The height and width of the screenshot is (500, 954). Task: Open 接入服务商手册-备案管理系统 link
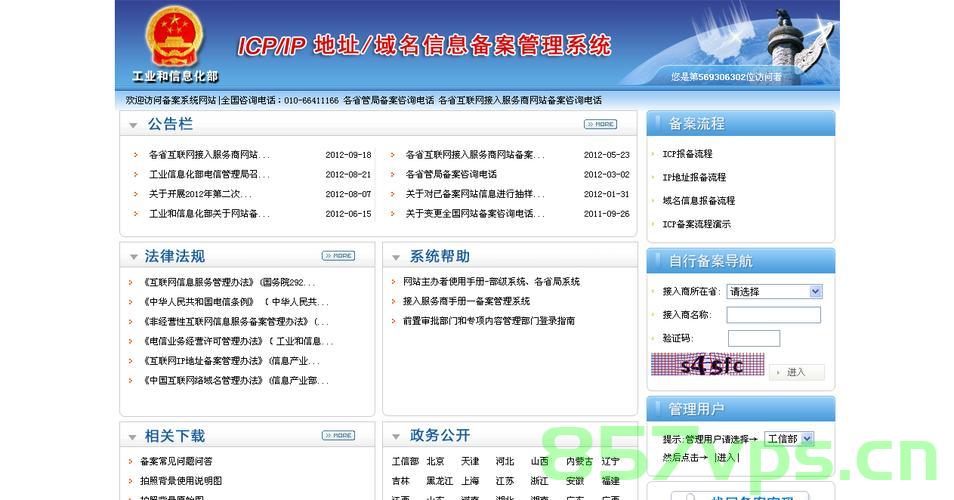(x=466, y=301)
